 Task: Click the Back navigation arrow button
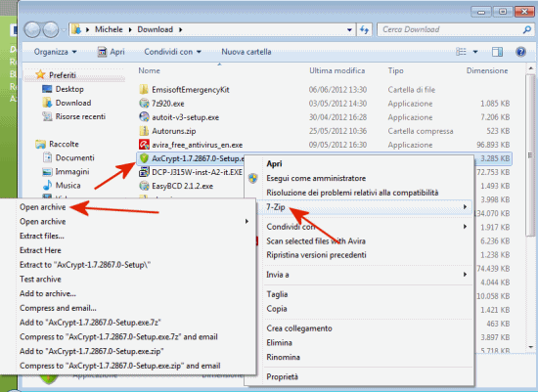pos(33,30)
